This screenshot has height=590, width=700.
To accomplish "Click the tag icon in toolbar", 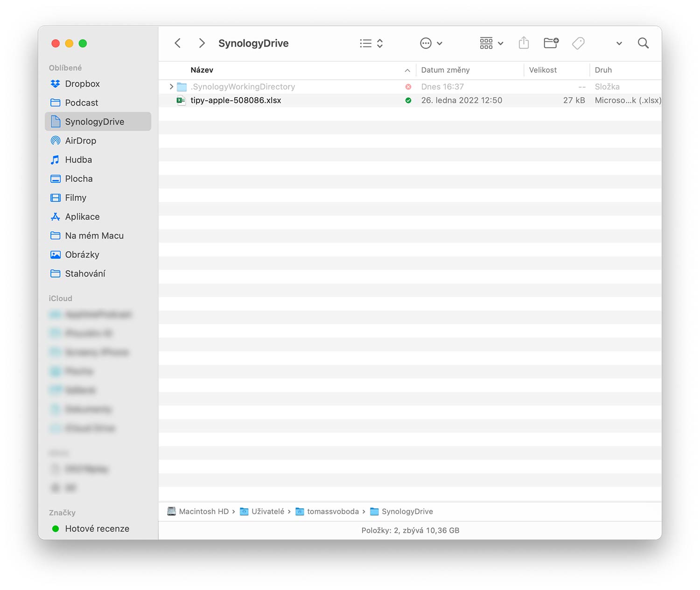I will pos(578,43).
